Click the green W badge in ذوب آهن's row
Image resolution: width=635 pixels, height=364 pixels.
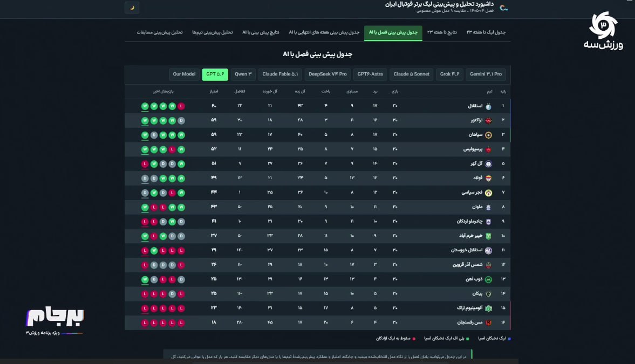(x=145, y=279)
